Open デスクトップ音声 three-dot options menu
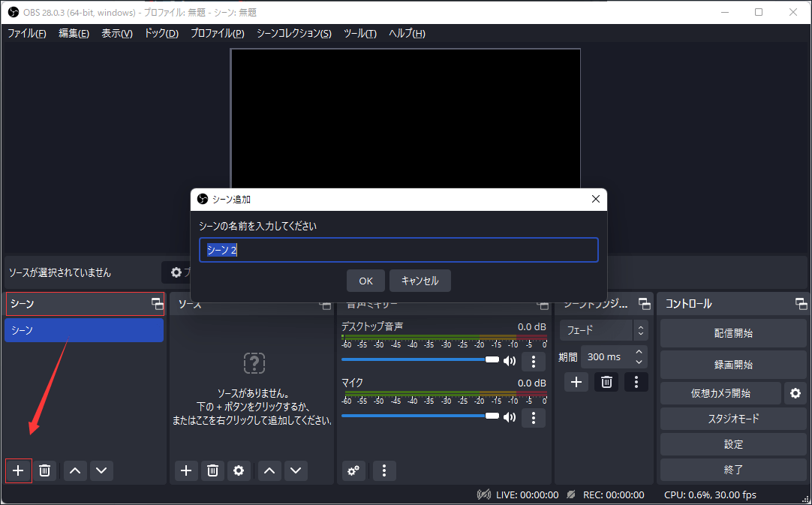The height and width of the screenshot is (505, 812). 533,362
